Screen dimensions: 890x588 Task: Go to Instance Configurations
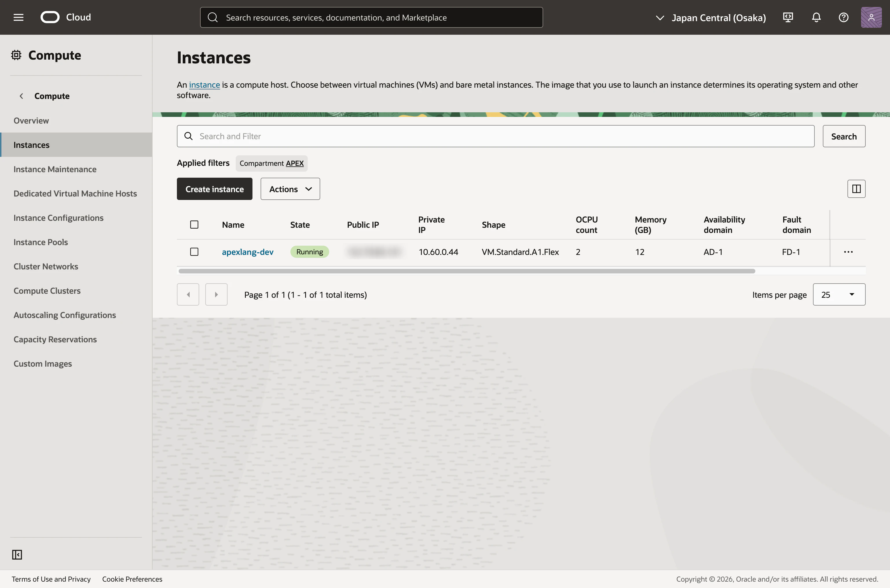tap(58, 218)
